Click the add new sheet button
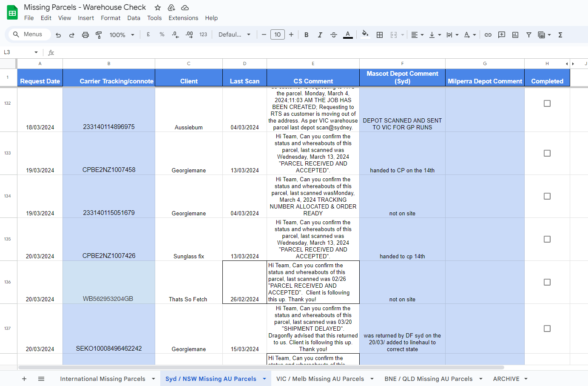588x386 pixels. coord(24,379)
